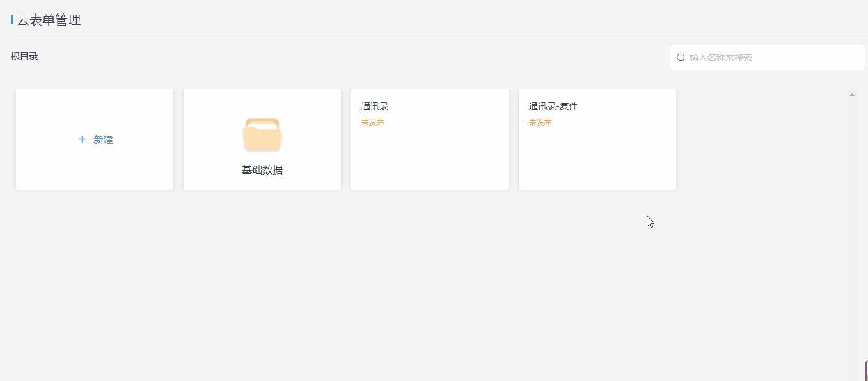Click the search magnifier icon

pyautogui.click(x=681, y=58)
